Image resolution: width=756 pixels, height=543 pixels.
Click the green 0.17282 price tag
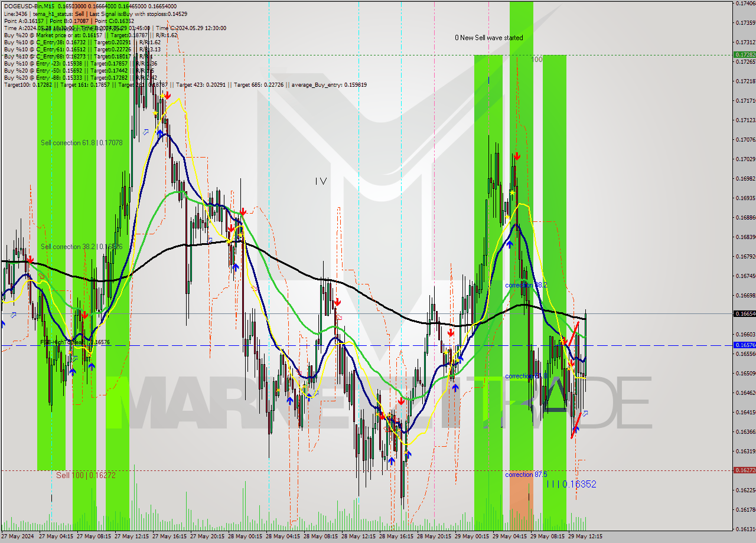[x=744, y=54]
